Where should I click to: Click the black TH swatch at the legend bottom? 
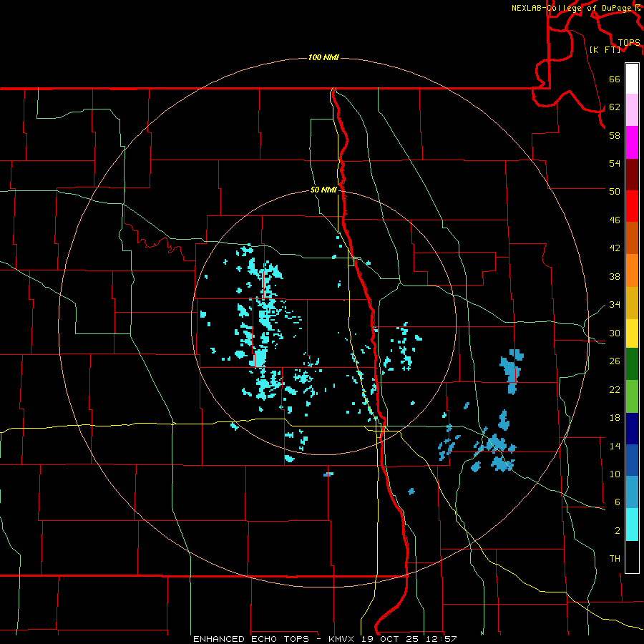pyautogui.click(x=632, y=557)
